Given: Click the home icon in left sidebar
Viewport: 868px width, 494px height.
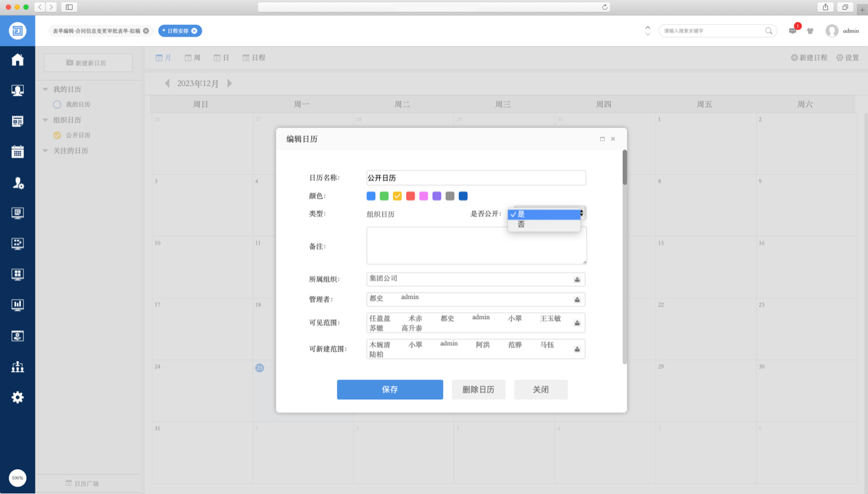Looking at the screenshot, I should [x=17, y=60].
